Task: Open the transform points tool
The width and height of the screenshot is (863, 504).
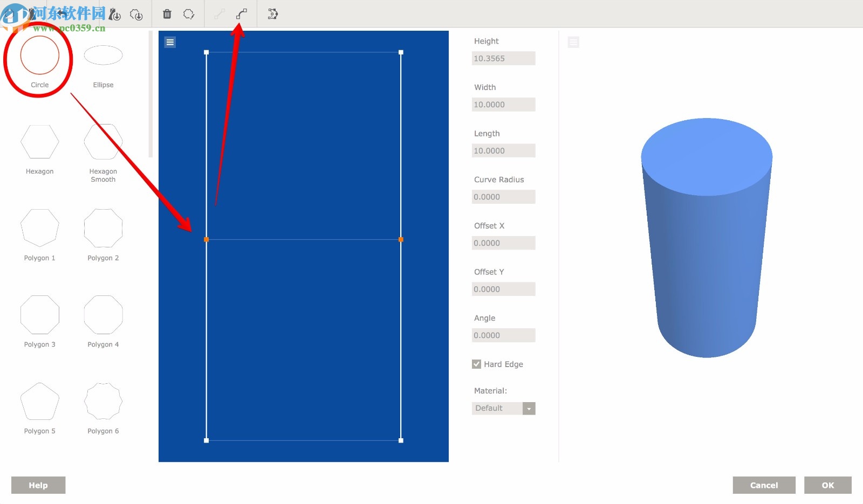Action: coord(272,14)
